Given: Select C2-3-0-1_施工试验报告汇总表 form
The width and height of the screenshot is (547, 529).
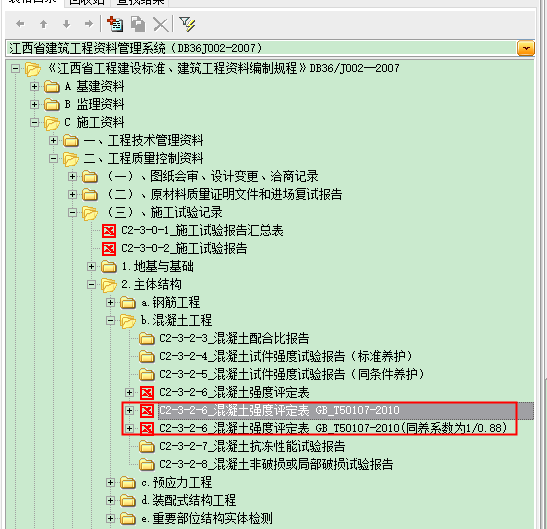Looking at the screenshot, I should tap(202, 231).
